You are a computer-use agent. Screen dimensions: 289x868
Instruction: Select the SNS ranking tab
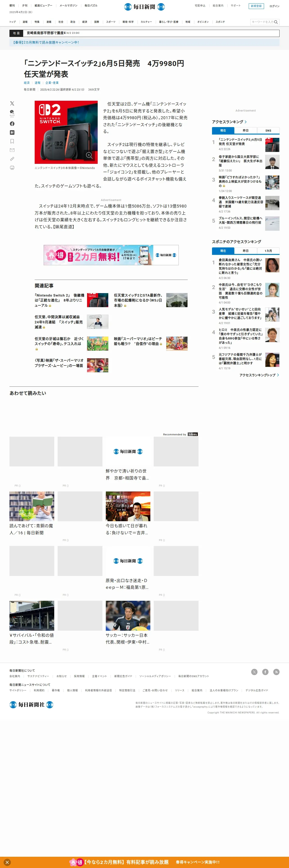(268, 130)
